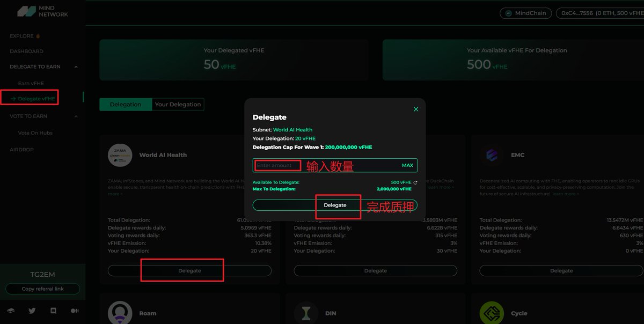Click the Cycle card title
This screenshot has width=644, height=324.
519,313
